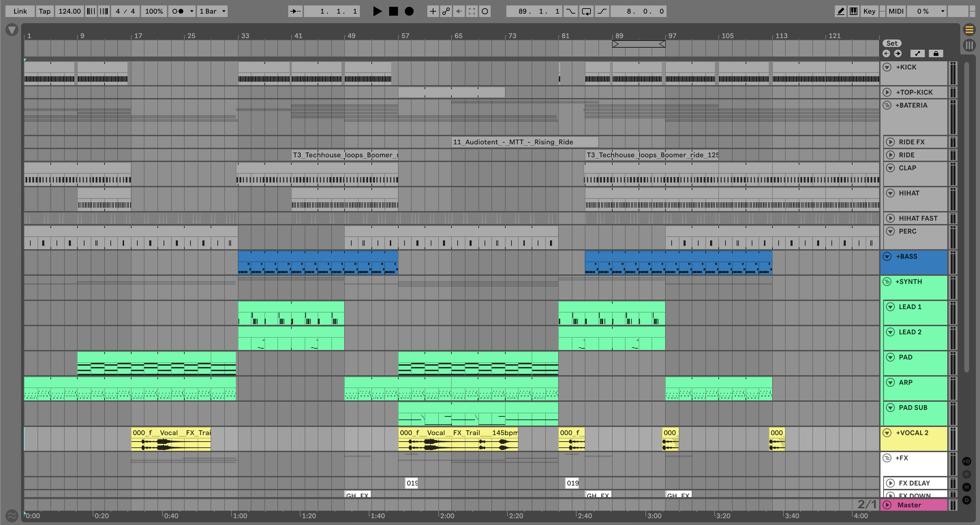Click the loop start field 89. 1. 1
Screen dimensions: 980x525
[x=534, y=11]
